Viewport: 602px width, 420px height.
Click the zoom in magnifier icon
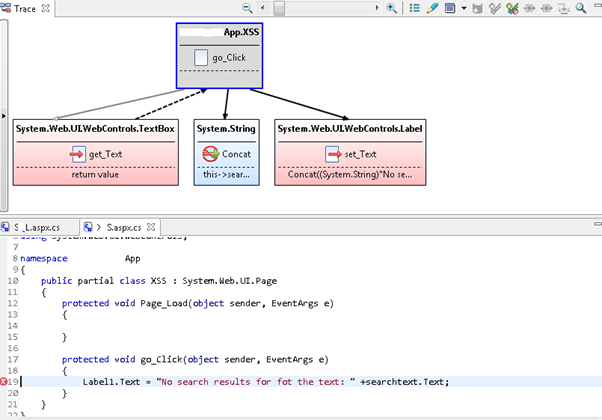[x=392, y=7]
